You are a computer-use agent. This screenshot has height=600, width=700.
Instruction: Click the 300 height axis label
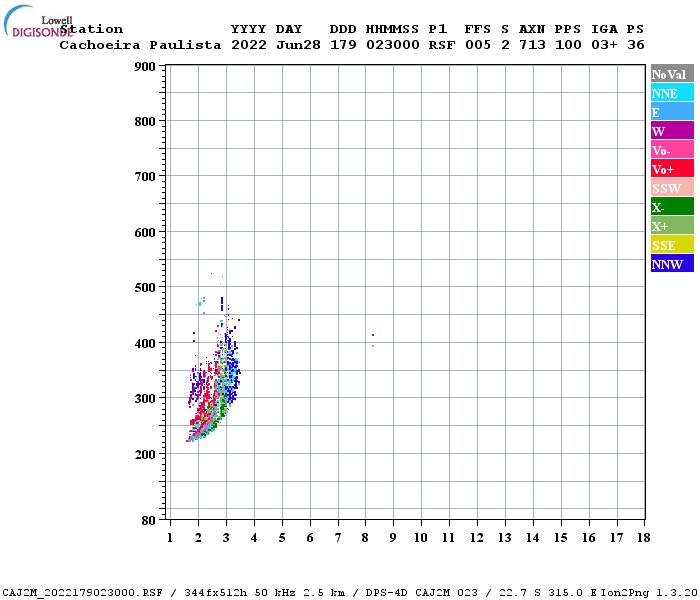145,399
